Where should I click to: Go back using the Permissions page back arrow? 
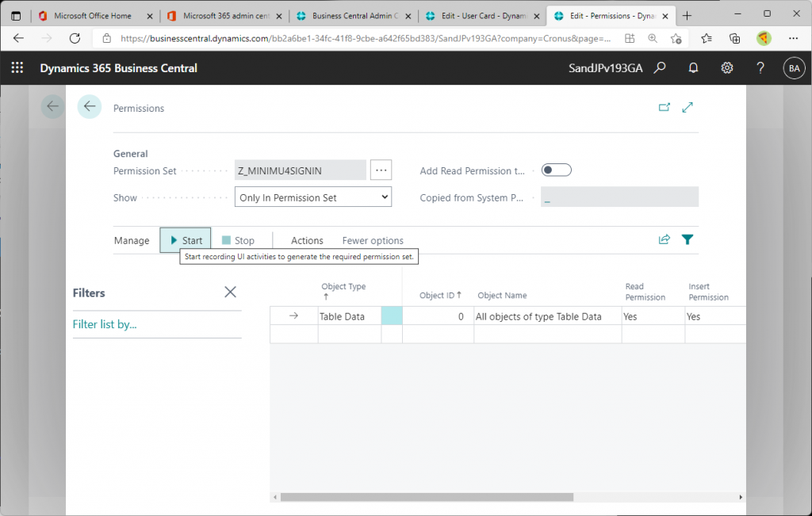tap(90, 107)
